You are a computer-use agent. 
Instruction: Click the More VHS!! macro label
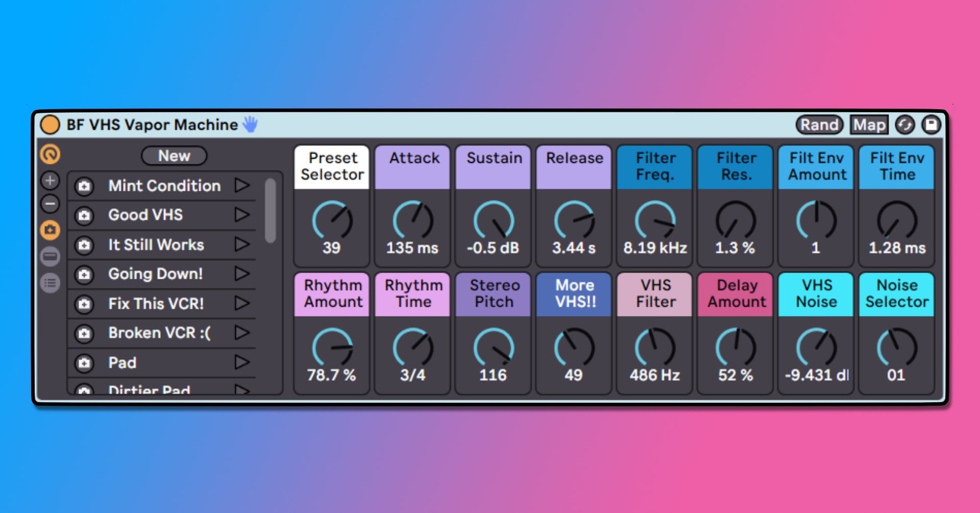click(x=574, y=294)
